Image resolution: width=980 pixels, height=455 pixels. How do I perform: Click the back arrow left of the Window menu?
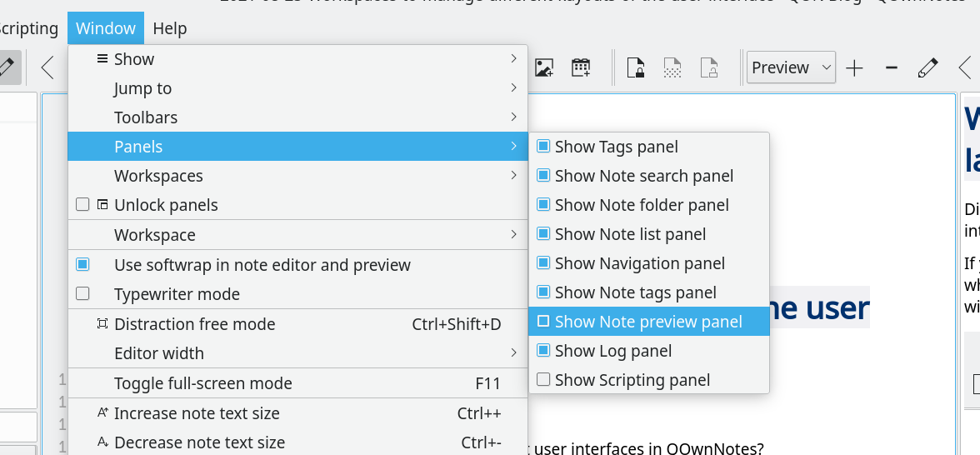point(47,67)
